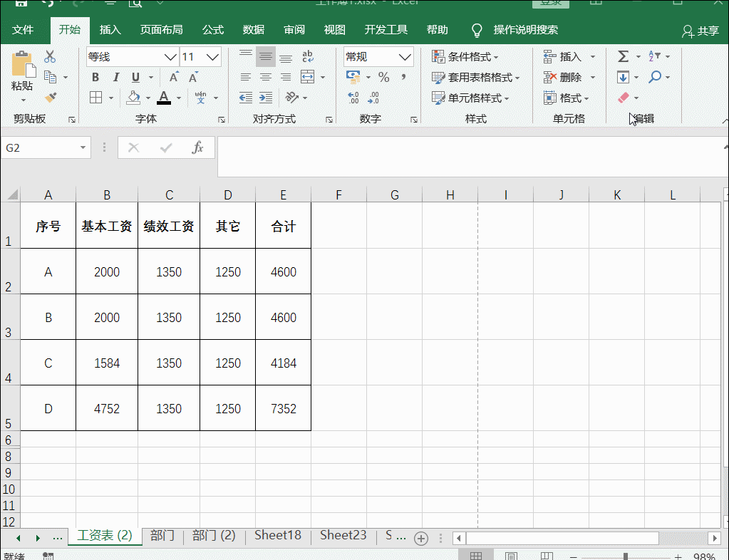
Task: Pick the fill color bucket
Action: (x=133, y=98)
